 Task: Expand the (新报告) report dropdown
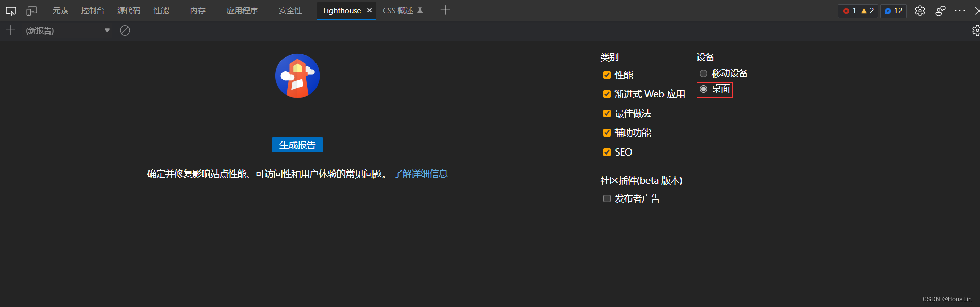107,30
